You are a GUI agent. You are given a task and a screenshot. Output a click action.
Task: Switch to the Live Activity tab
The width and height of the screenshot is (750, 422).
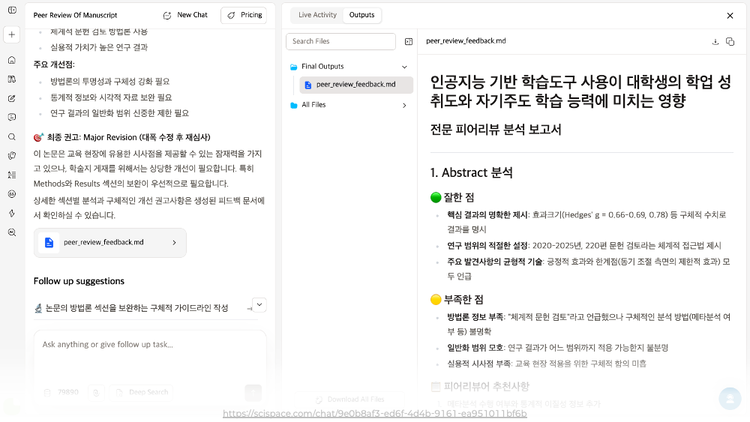(317, 15)
